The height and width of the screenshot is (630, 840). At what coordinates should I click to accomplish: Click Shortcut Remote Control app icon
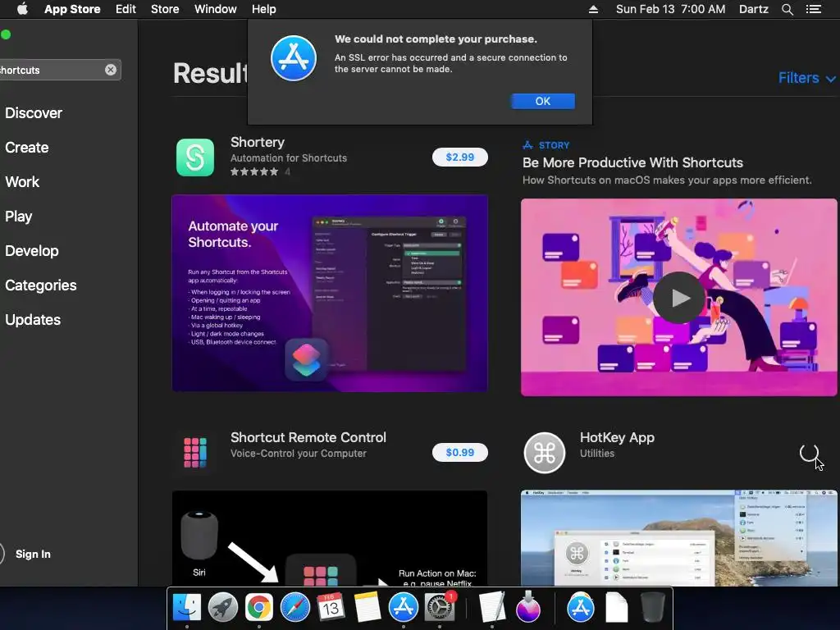pyautogui.click(x=195, y=453)
